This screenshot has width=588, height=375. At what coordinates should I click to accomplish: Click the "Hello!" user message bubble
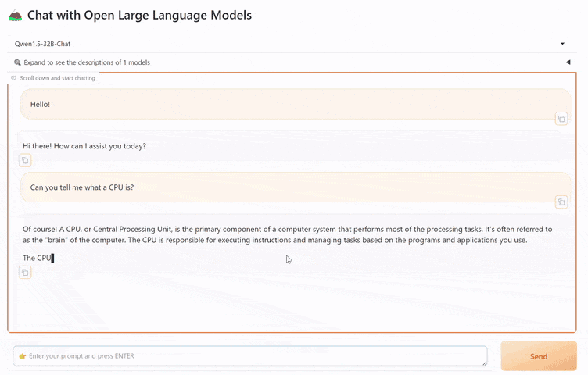(296, 104)
